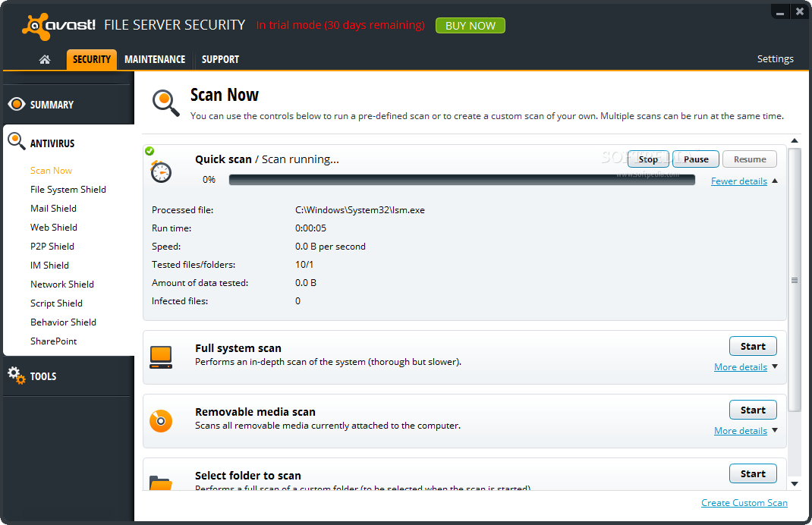
Task: Open SharePoint settings
Action: (x=53, y=341)
